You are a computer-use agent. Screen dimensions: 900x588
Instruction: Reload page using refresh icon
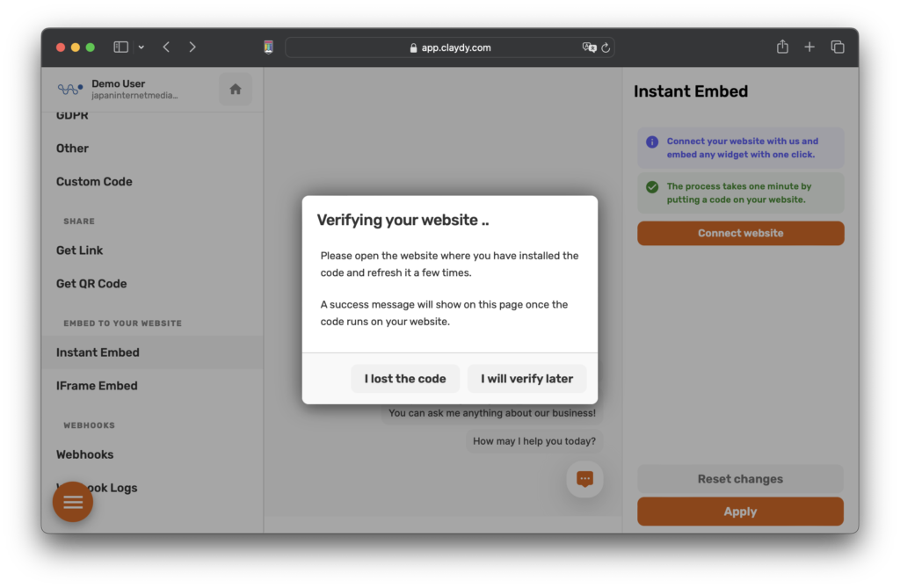(x=606, y=47)
